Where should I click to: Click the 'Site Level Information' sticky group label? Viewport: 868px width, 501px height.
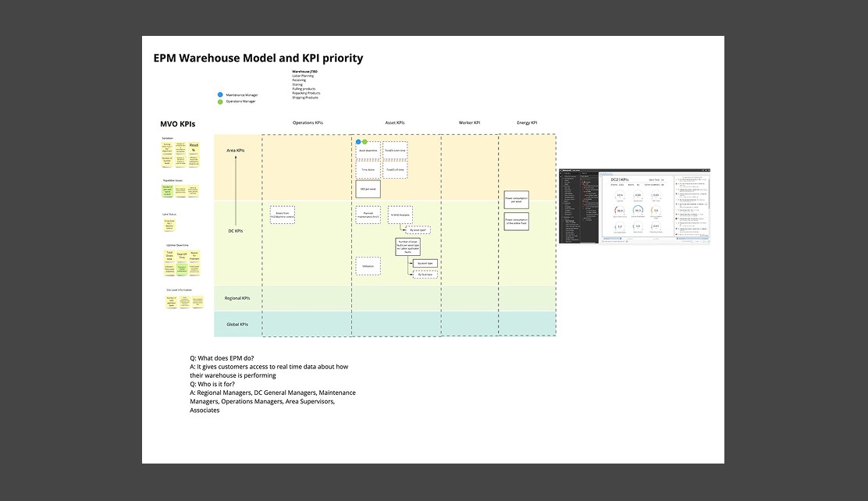(179, 290)
